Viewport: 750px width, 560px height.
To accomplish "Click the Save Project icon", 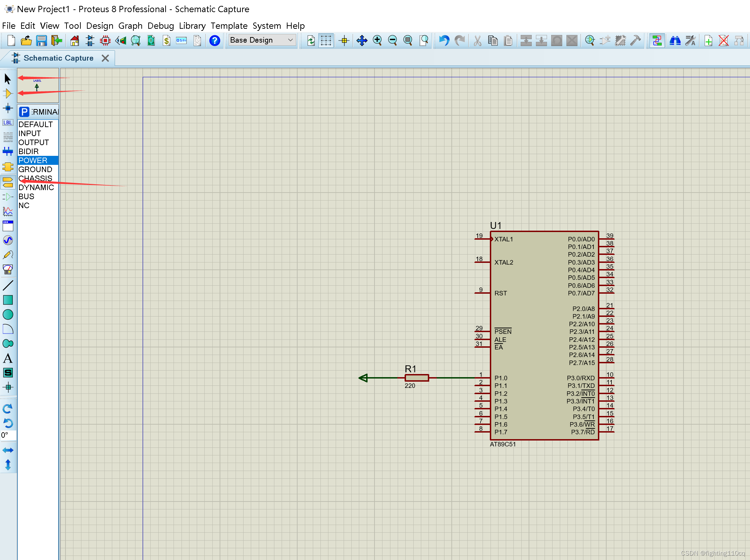I will tap(42, 41).
